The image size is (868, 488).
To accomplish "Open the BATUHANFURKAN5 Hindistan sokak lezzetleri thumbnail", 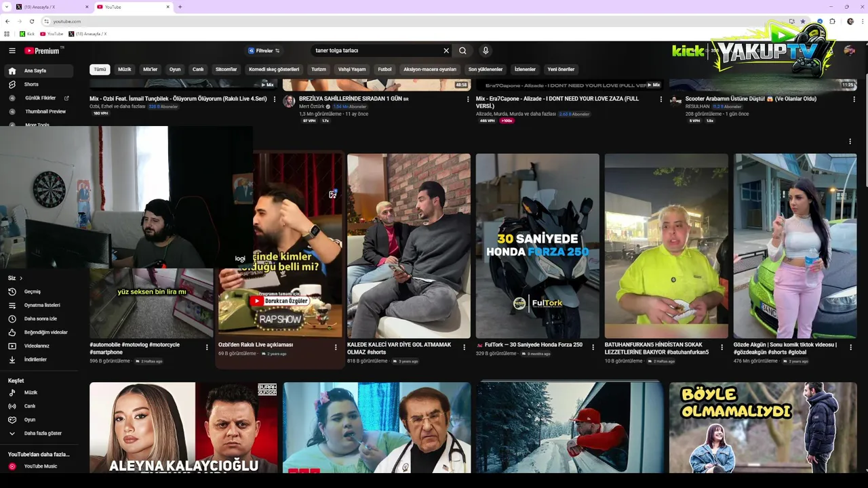I will (667, 245).
